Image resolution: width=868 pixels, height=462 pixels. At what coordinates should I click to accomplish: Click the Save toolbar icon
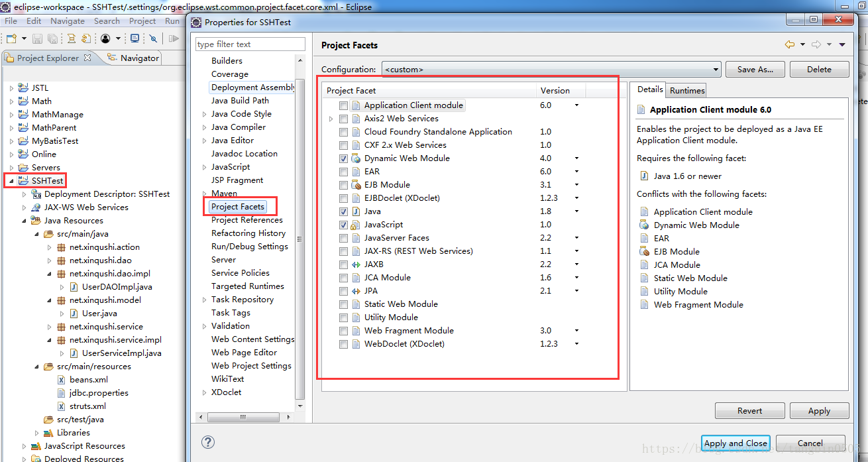[38, 38]
